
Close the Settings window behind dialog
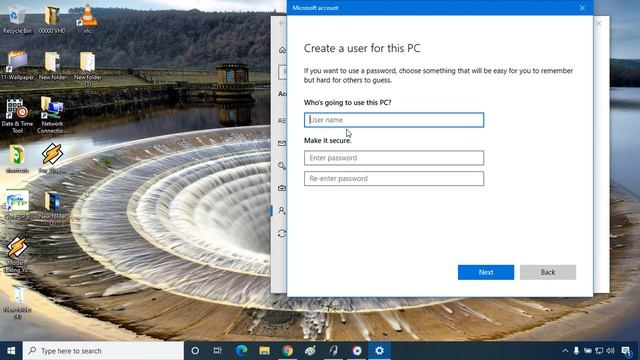click(599, 23)
